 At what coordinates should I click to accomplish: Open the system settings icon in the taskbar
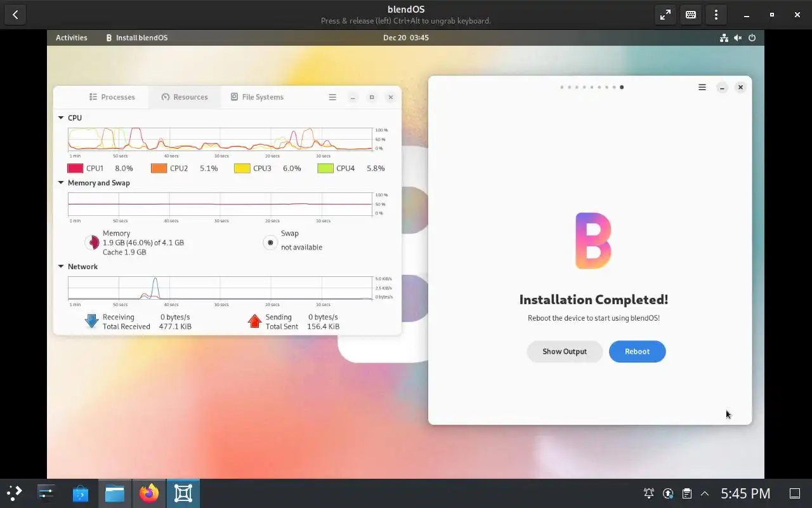pyautogui.click(x=46, y=493)
